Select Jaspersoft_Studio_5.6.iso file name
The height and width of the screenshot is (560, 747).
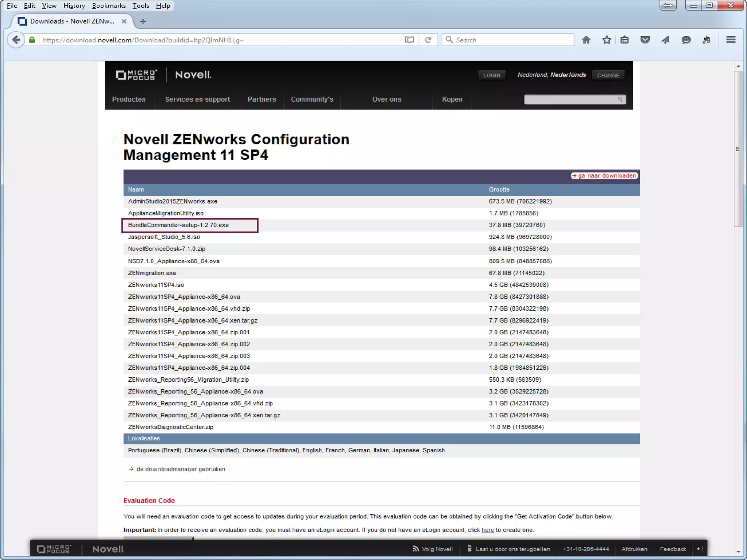[164, 237]
